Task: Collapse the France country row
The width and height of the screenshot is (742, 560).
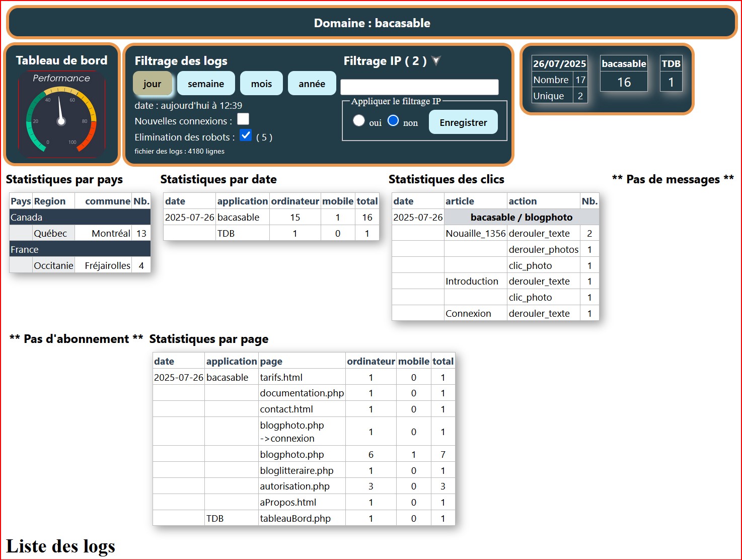Action: click(80, 249)
